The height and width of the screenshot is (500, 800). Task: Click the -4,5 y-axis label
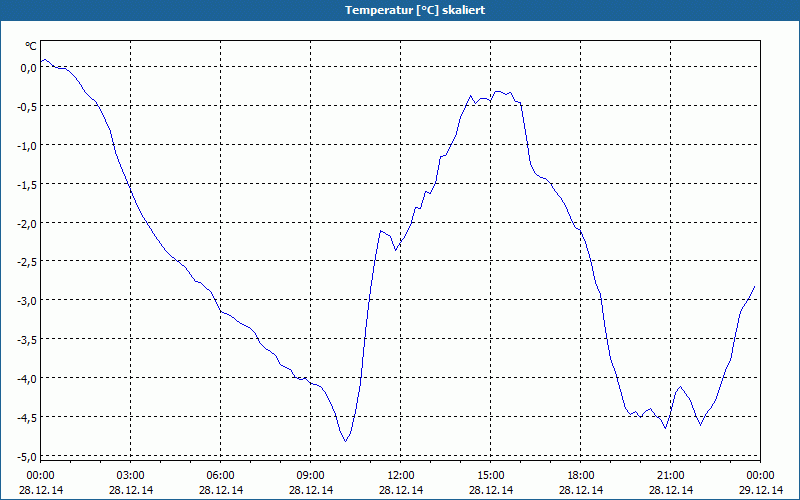pos(26,417)
